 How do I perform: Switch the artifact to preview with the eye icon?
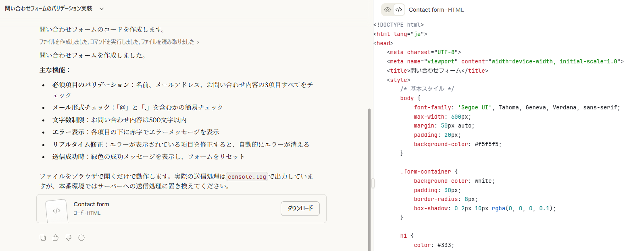[x=388, y=10]
